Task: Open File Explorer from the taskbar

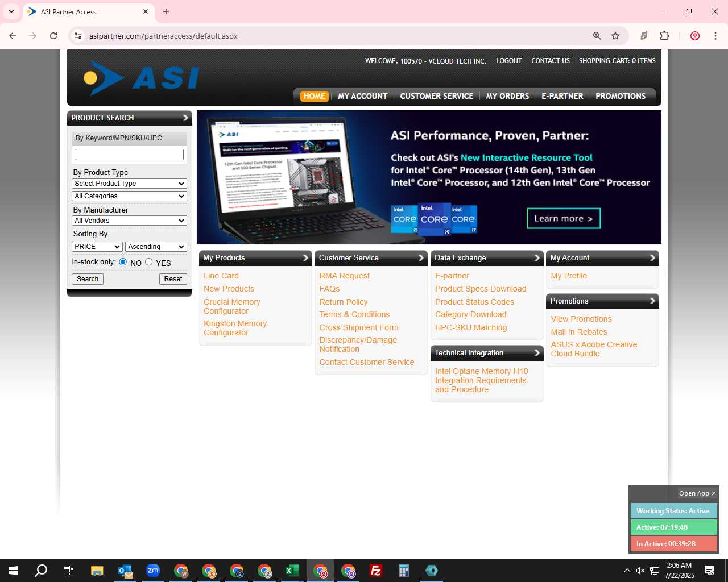Action: click(97, 571)
